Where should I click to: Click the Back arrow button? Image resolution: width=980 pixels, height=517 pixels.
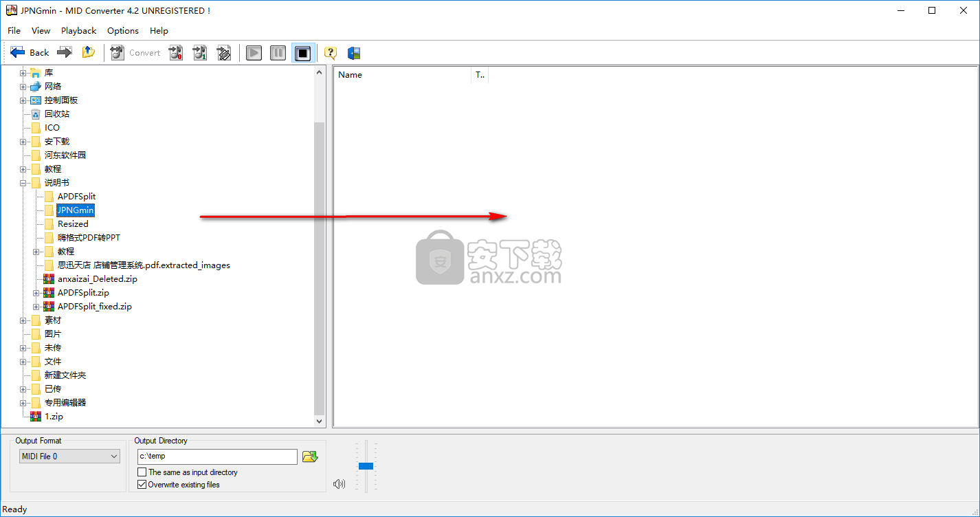pyautogui.click(x=30, y=52)
